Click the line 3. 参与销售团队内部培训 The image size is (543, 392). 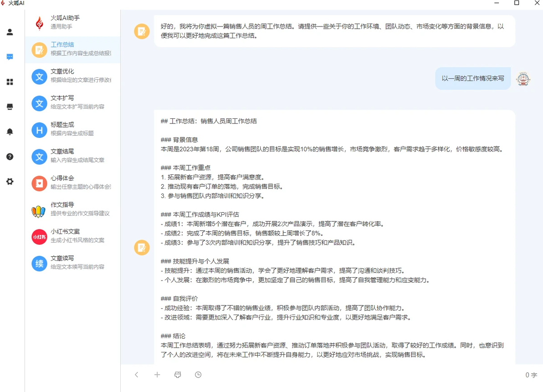point(213,196)
